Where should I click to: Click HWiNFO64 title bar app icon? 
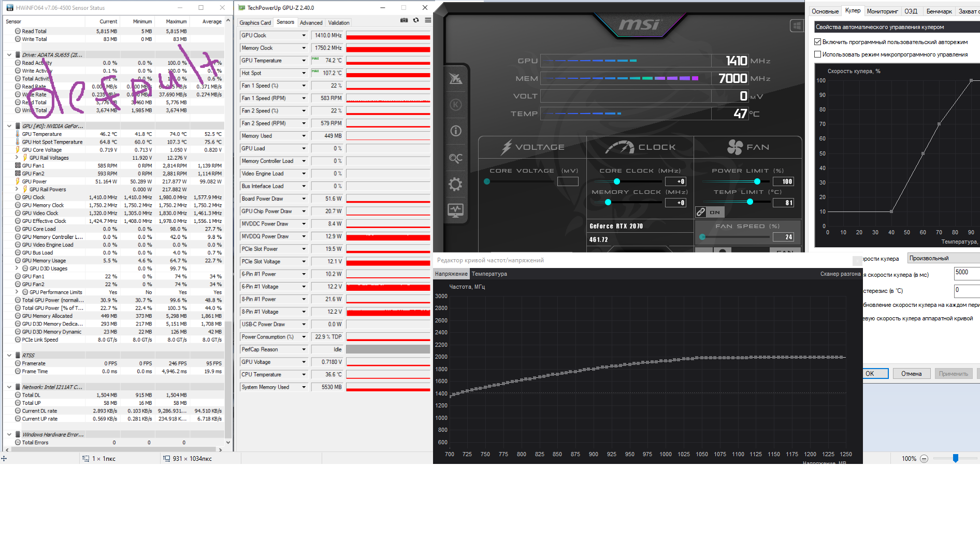9,8
